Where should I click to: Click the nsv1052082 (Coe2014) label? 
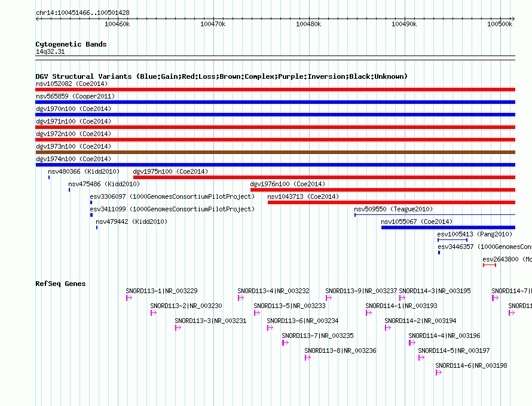(72, 84)
